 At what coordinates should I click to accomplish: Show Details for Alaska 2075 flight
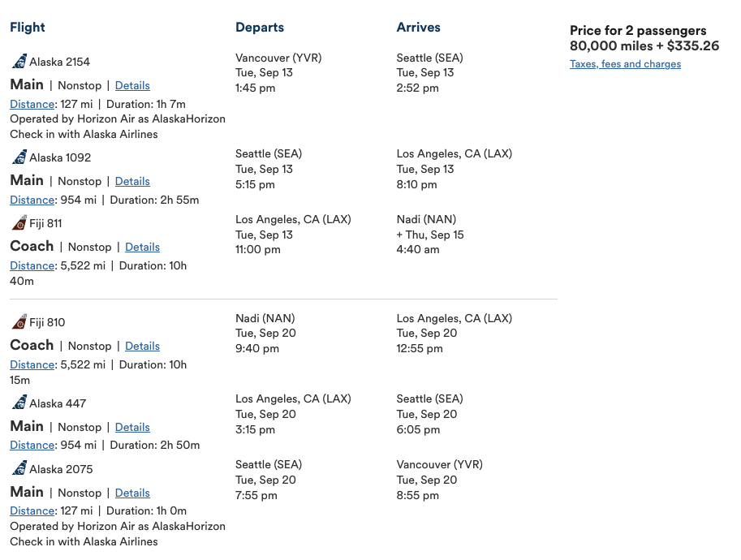(x=132, y=493)
